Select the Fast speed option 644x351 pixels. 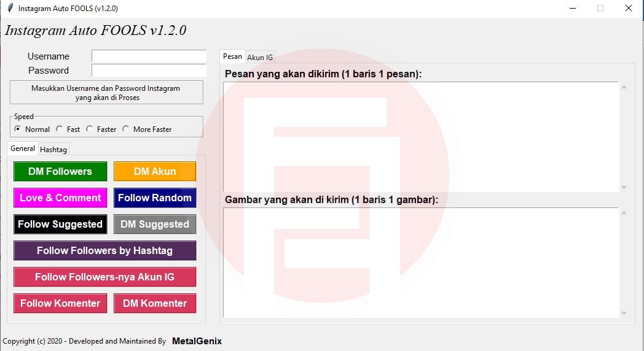click(60, 129)
